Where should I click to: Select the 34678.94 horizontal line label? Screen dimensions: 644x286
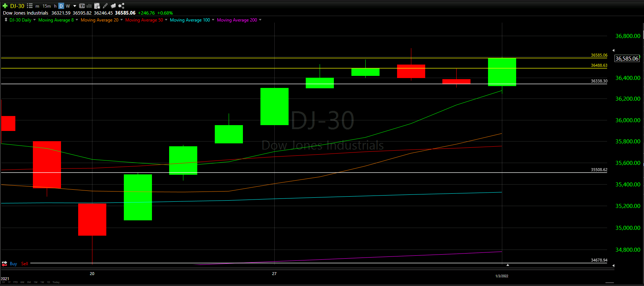pos(599,260)
